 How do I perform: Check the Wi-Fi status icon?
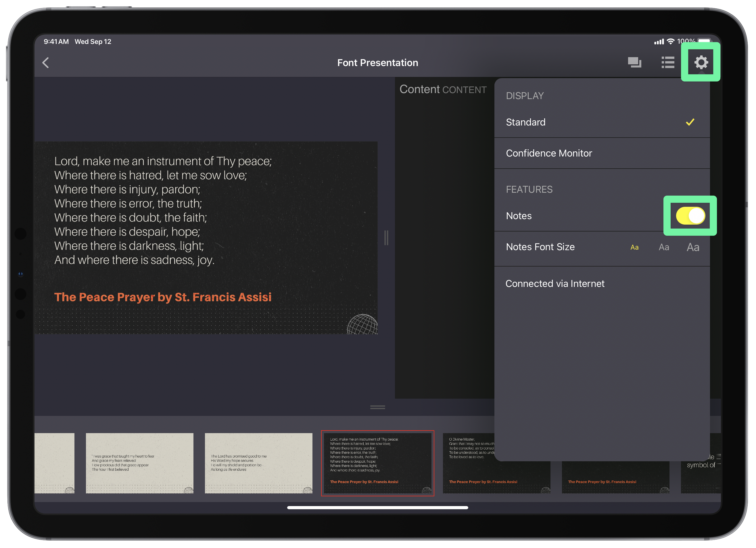click(x=670, y=41)
